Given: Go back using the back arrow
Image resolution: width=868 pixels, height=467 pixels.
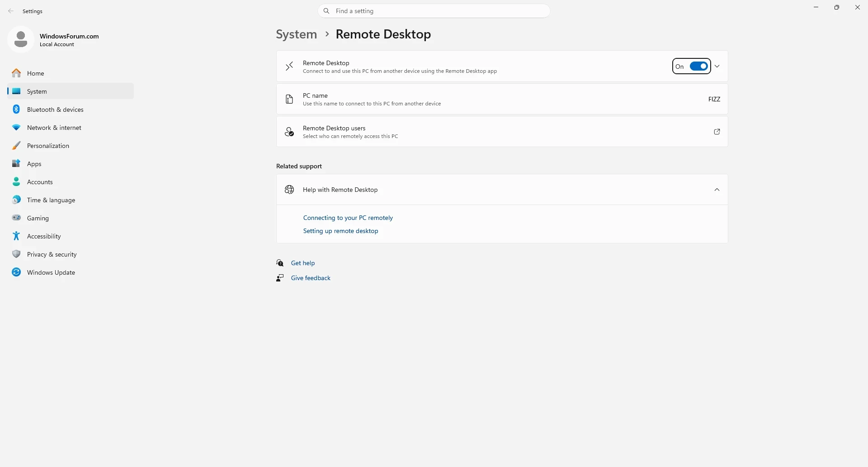Looking at the screenshot, I should pos(11,11).
